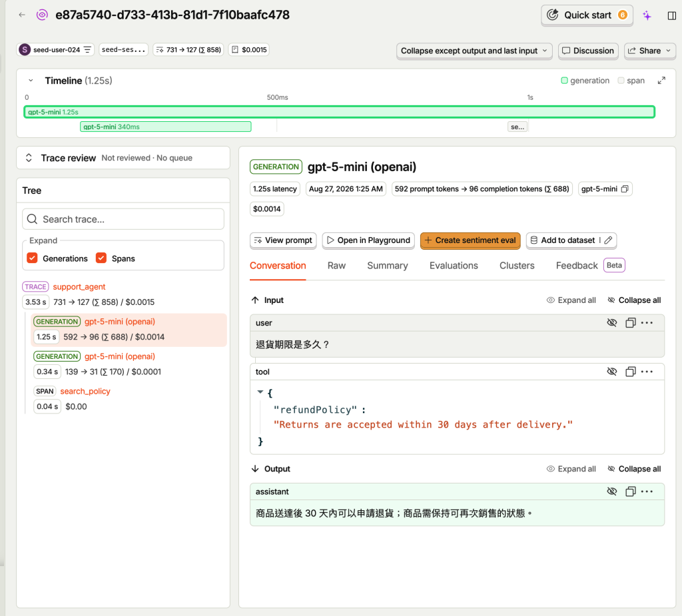Collapse the Output section arrow
The image size is (682, 616).
255,469
